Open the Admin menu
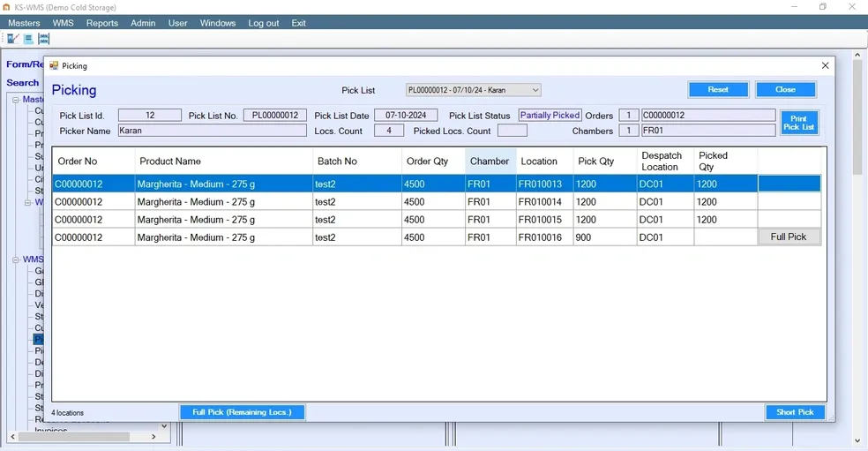868x451 pixels. coord(143,23)
